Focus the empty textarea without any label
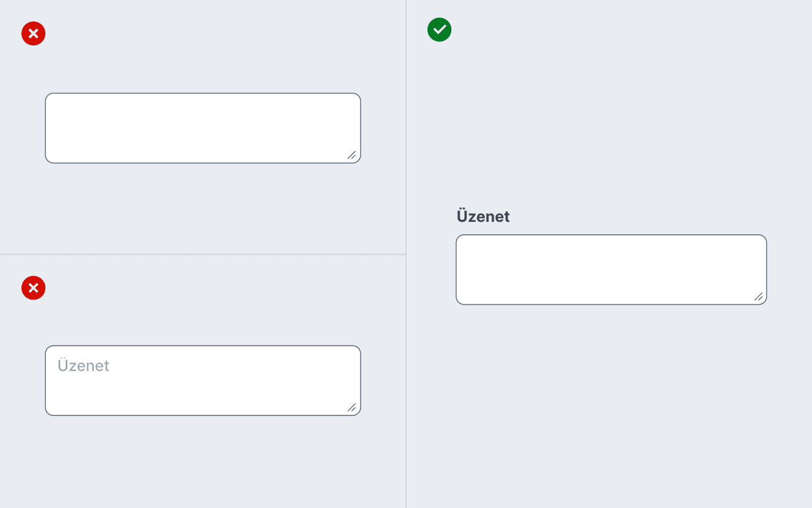The height and width of the screenshot is (508, 812). (x=203, y=128)
